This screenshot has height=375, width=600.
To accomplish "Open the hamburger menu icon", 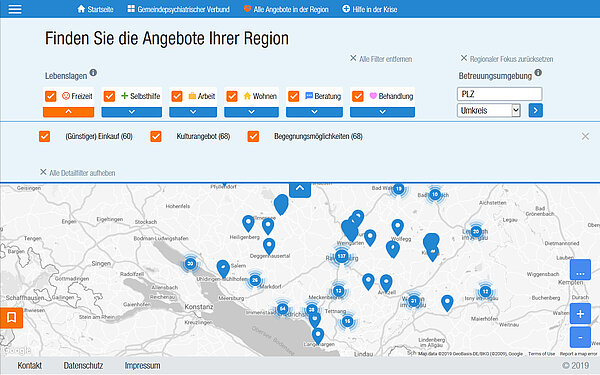I will coord(15,9).
